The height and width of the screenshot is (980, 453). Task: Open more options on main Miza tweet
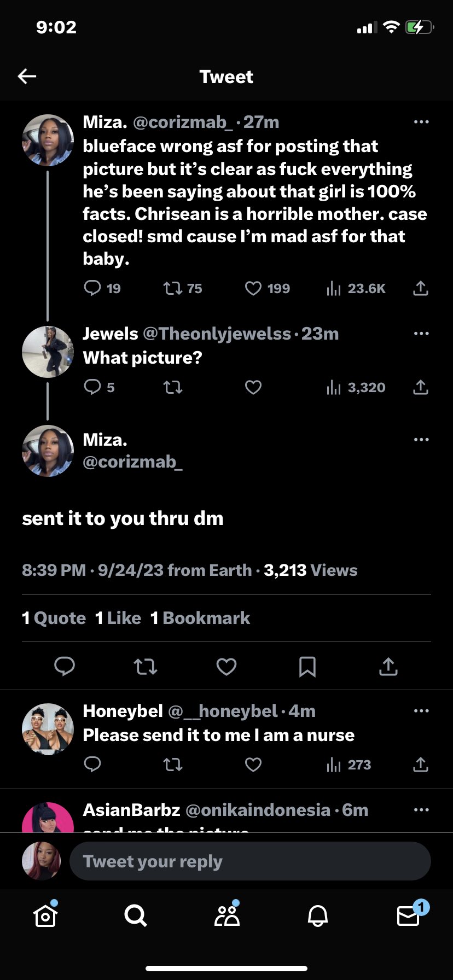pyautogui.click(x=421, y=440)
